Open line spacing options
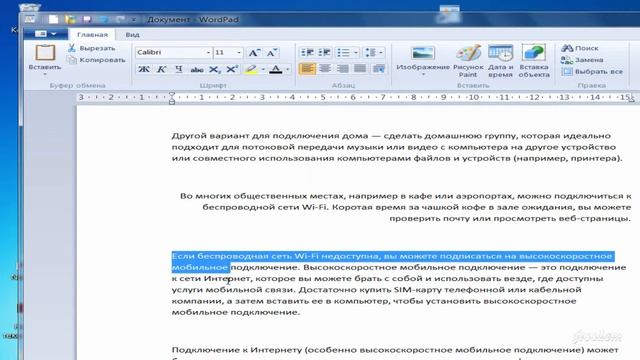 click(373, 53)
